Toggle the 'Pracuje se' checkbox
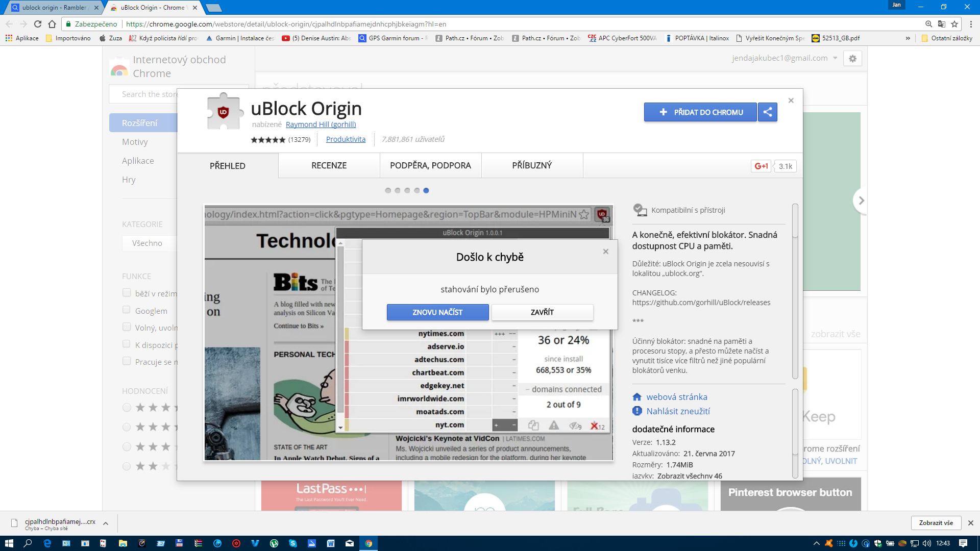 click(x=127, y=361)
